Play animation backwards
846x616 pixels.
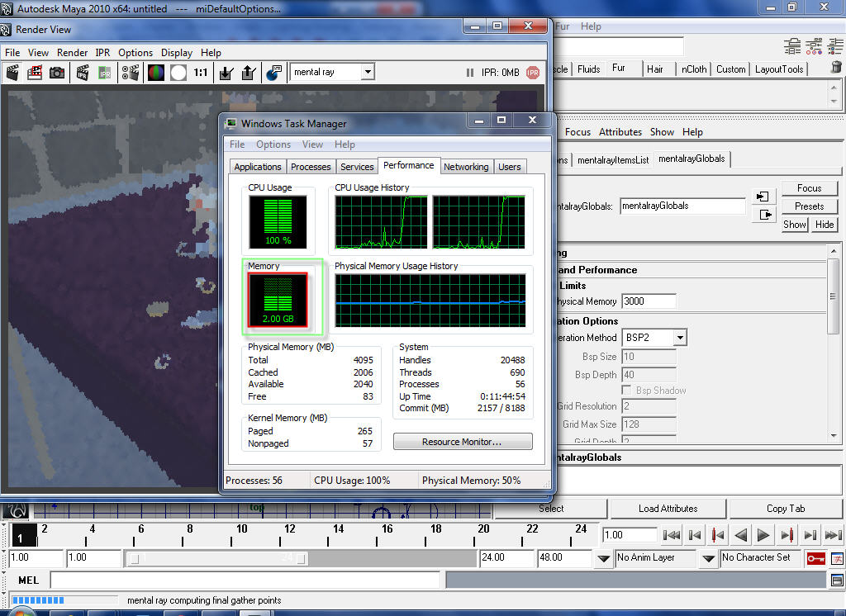click(x=741, y=535)
